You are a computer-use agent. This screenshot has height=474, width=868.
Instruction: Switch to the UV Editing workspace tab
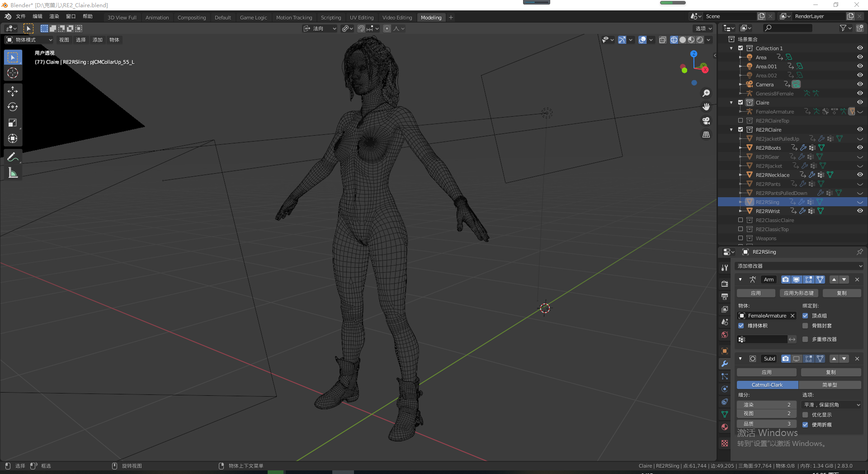point(362,18)
